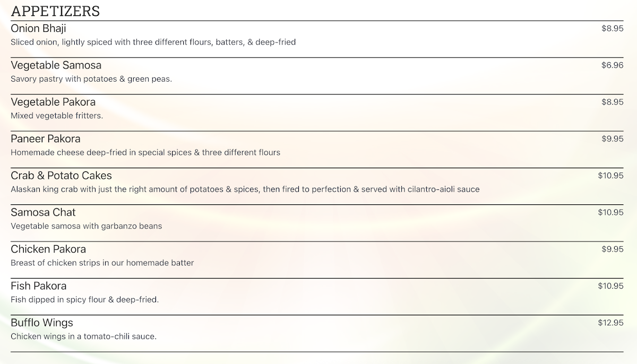Click the Appetizers section heading

click(x=55, y=11)
